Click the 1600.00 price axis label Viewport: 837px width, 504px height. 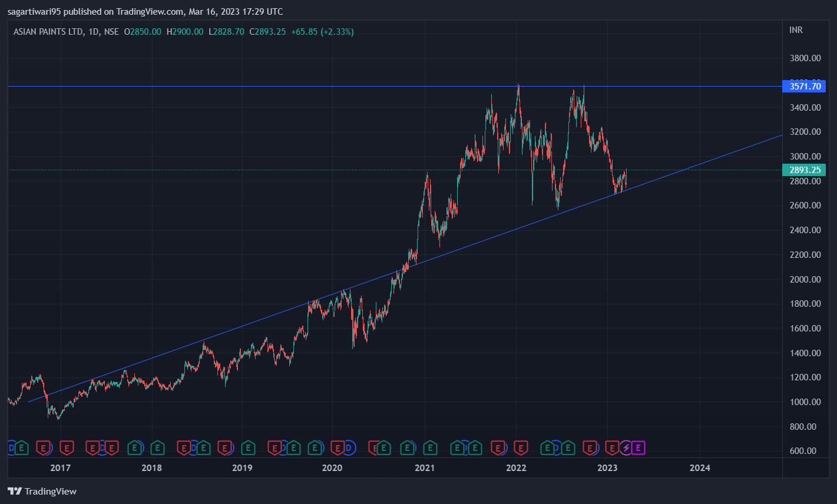point(804,329)
